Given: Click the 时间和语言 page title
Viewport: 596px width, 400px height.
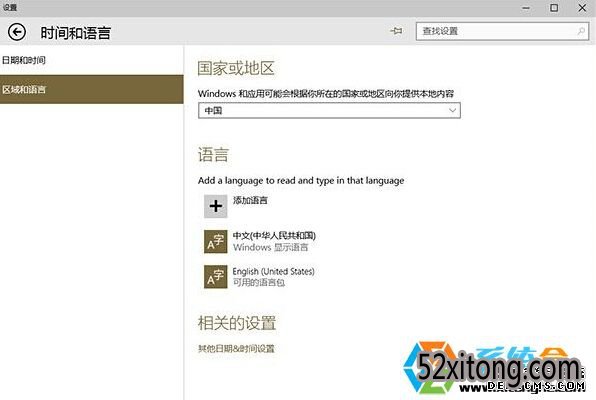Looking at the screenshot, I should click(x=76, y=33).
